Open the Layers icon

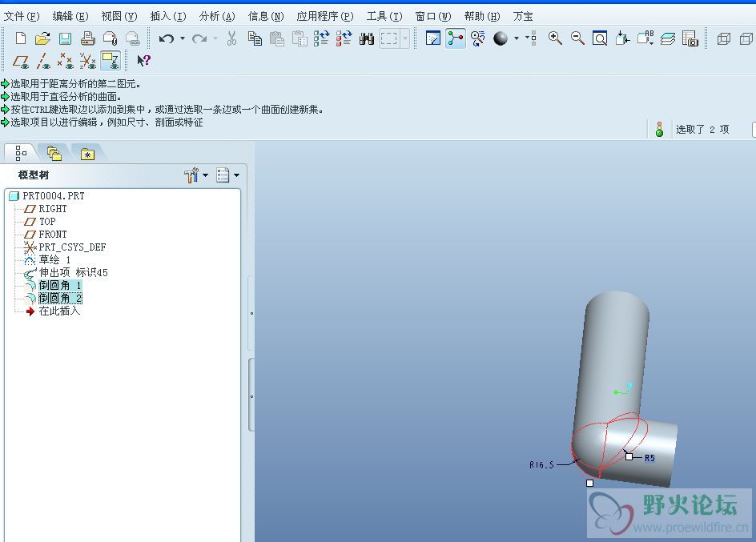click(668, 38)
